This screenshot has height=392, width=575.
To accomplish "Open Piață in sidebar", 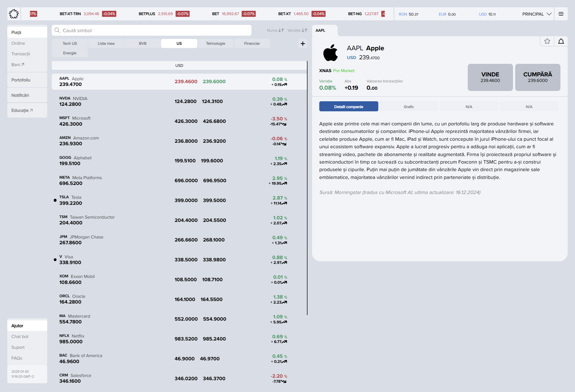I will (x=27, y=32).
